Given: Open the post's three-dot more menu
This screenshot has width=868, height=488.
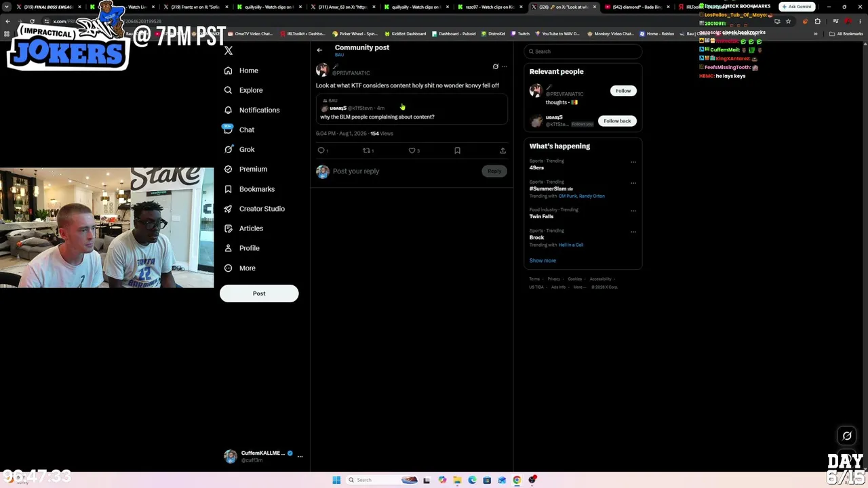Looking at the screenshot, I should click(505, 66).
